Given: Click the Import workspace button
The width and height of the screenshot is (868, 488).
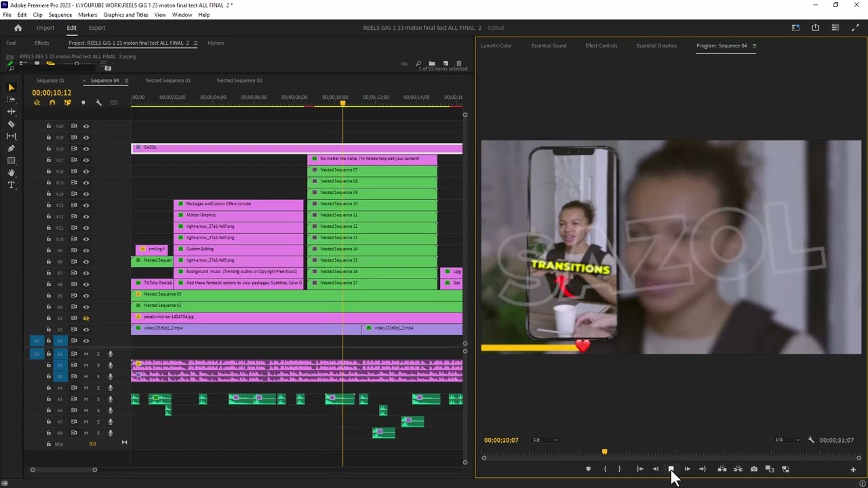Looking at the screenshot, I should [x=45, y=28].
